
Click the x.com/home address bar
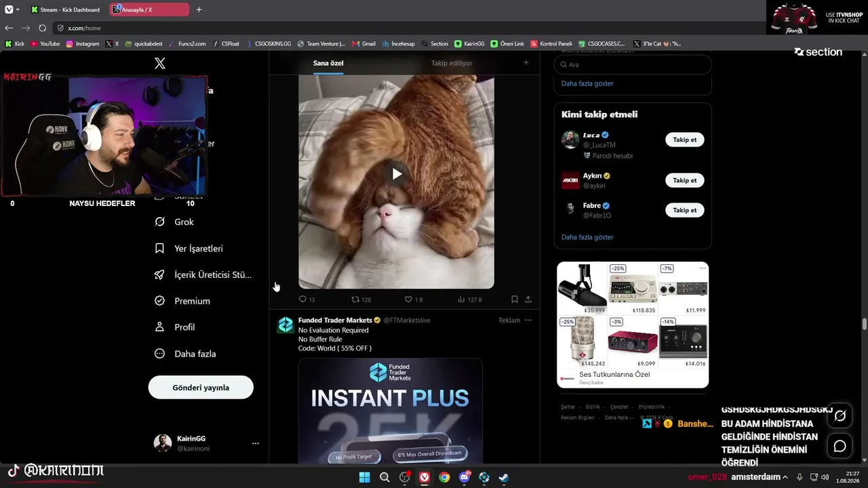[407, 28]
